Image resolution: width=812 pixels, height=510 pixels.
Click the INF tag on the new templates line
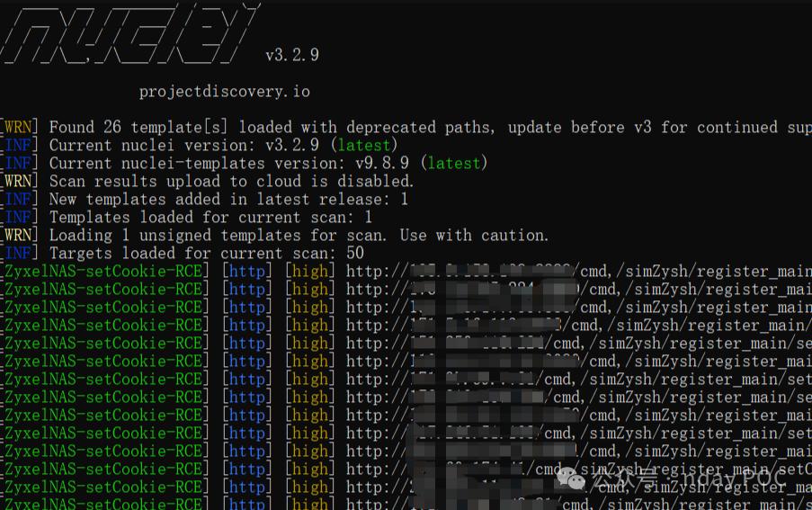(18, 200)
